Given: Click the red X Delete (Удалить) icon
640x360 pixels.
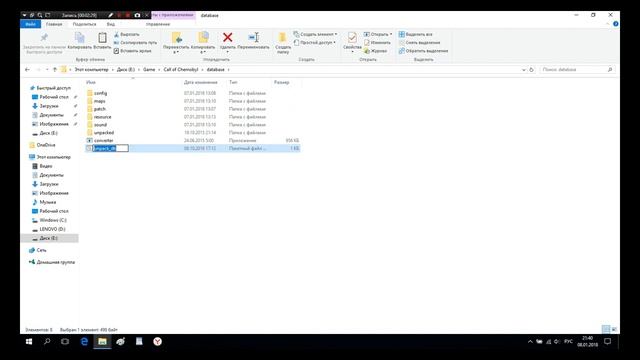Looking at the screenshot, I should pyautogui.click(x=228, y=38).
